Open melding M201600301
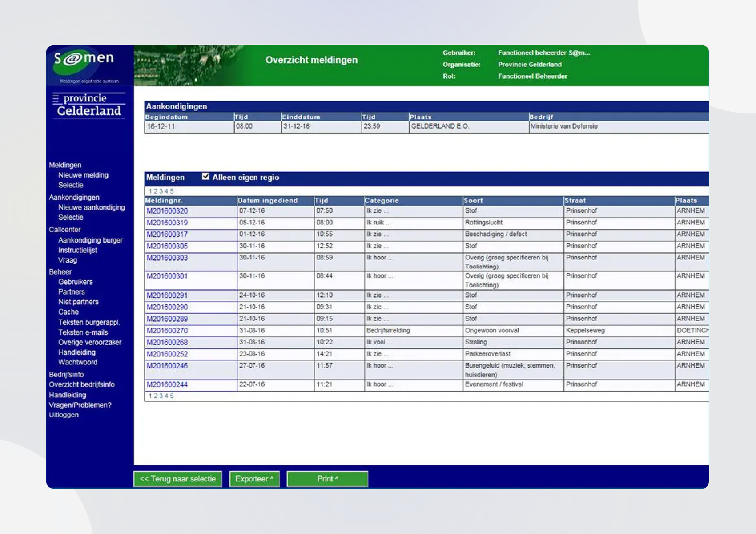Viewport: 756px width, 534px height. [x=167, y=276]
